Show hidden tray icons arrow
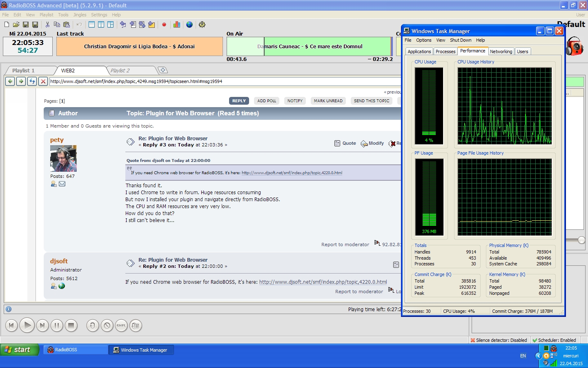588x368 pixels. (x=538, y=356)
